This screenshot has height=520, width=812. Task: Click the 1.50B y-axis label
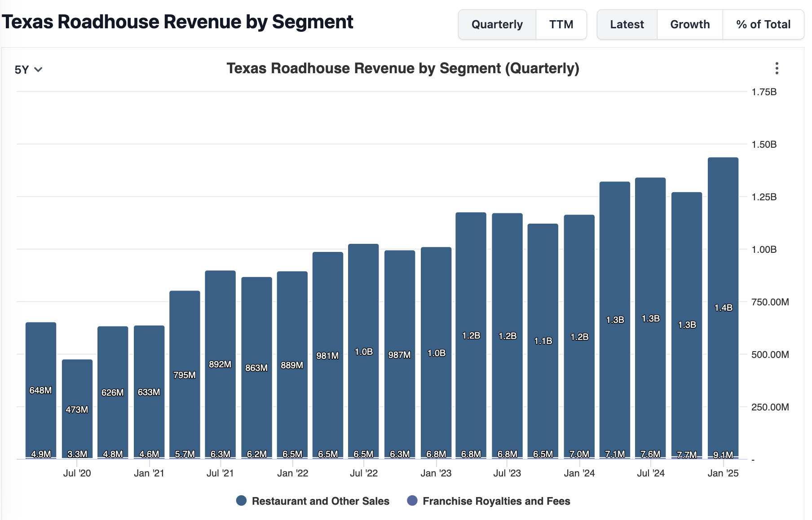click(x=764, y=144)
